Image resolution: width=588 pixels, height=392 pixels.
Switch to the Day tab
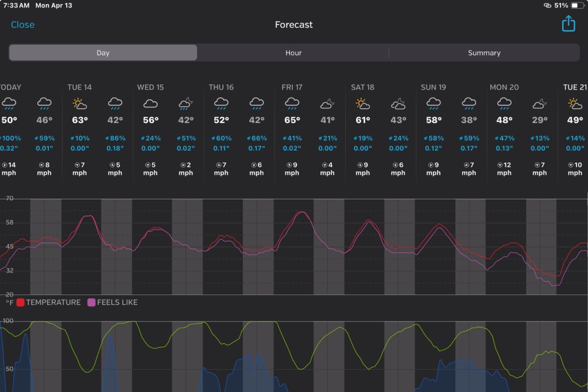pos(103,53)
